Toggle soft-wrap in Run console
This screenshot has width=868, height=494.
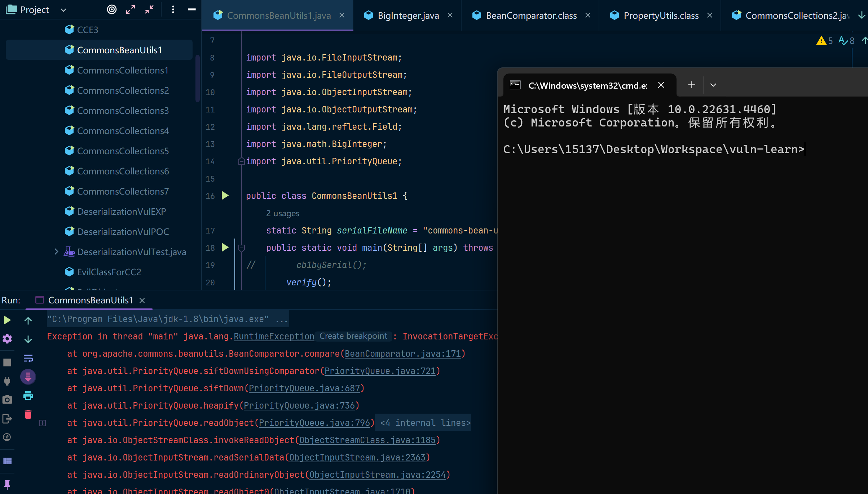point(28,358)
